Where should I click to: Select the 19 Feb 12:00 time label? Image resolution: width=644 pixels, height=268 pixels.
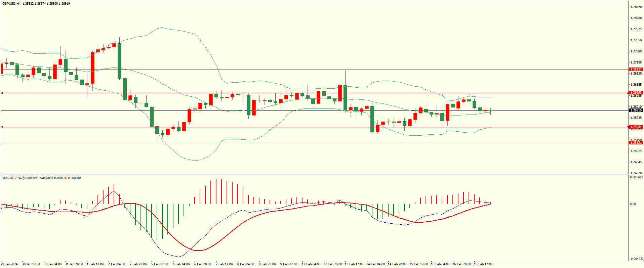(483, 264)
